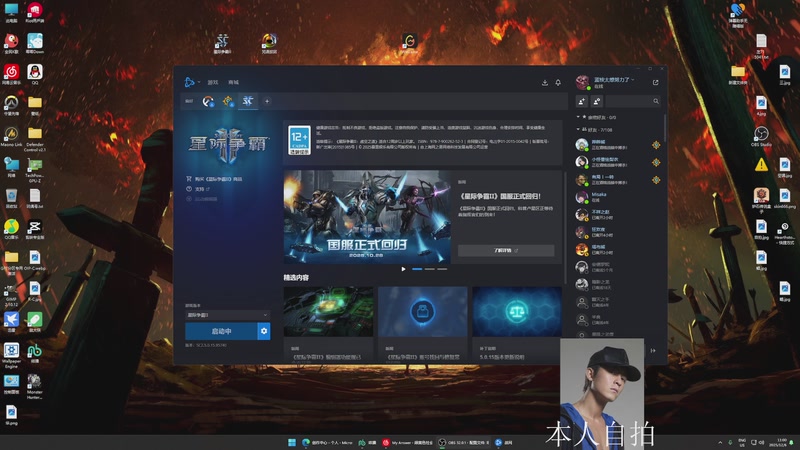Open the StarCraft II desktop shortcut
Image resolution: width=800 pixels, height=450 pixels.
(222, 43)
